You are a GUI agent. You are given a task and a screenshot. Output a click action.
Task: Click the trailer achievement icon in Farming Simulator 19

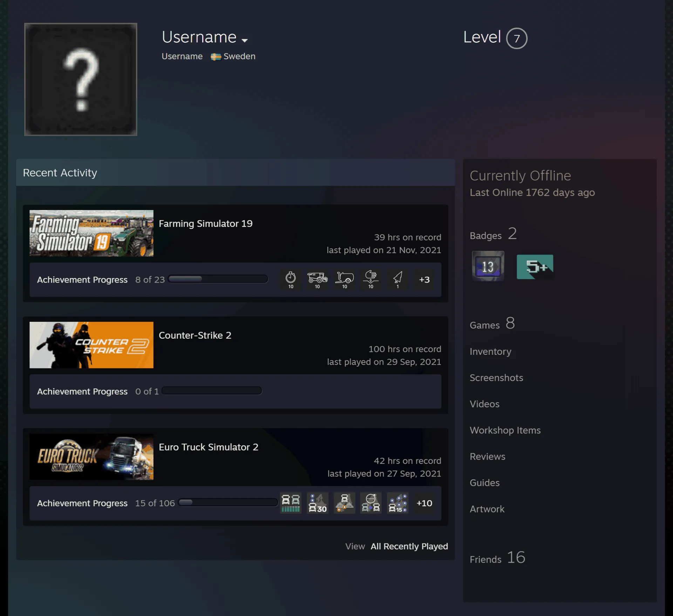tap(344, 279)
